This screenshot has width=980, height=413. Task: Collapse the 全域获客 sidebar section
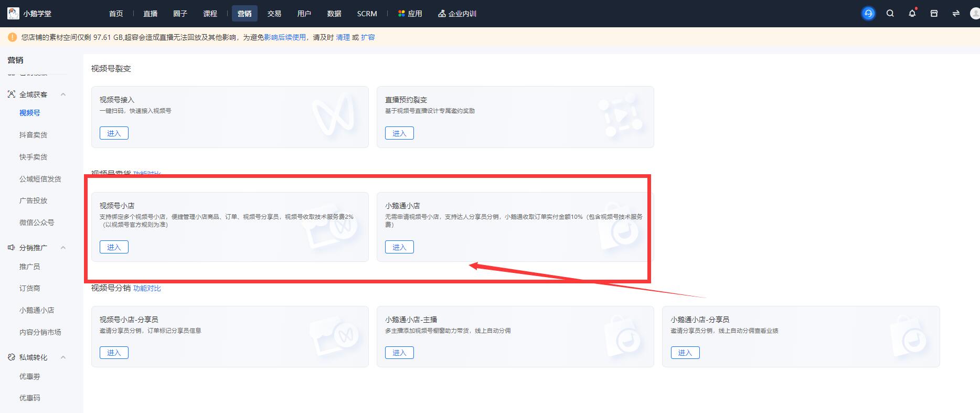tap(63, 94)
